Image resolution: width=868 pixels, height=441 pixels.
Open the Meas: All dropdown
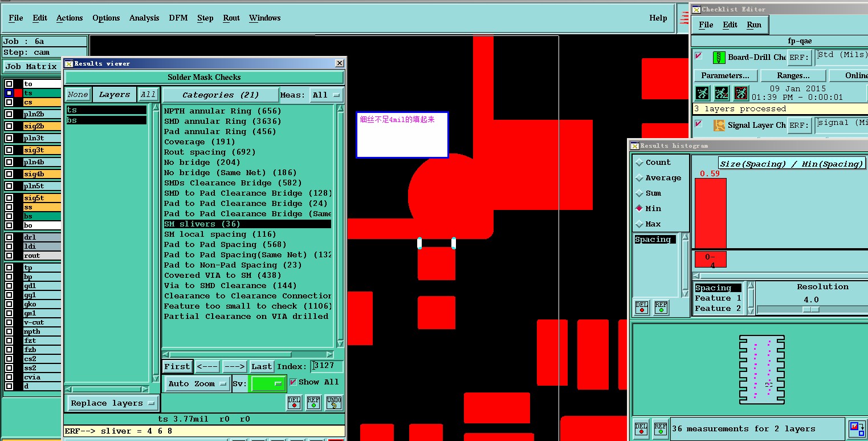click(327, 95)
